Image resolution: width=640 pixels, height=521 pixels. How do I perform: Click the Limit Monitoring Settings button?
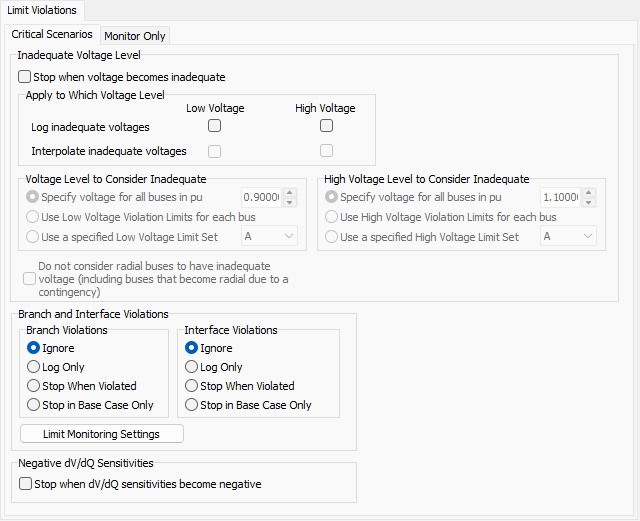[103, 433]
